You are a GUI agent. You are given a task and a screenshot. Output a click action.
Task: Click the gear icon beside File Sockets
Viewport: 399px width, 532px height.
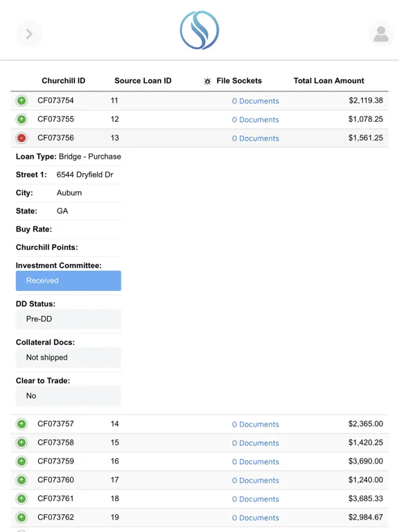tap(207, 81)
